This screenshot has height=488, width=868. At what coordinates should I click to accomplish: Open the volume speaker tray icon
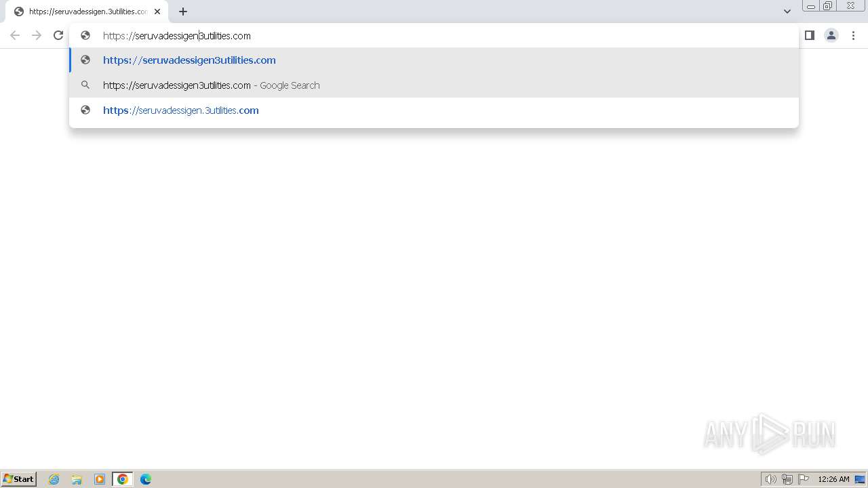[x=771, y=479]
